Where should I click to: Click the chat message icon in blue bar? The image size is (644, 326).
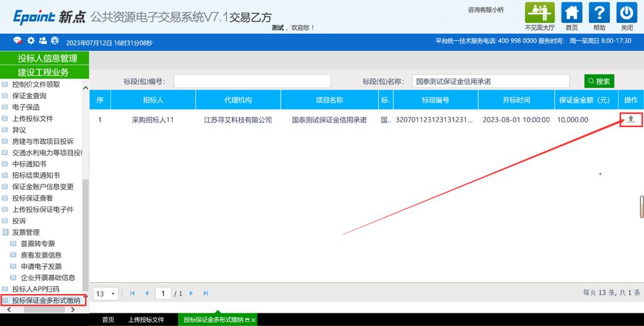click(18, 41)
